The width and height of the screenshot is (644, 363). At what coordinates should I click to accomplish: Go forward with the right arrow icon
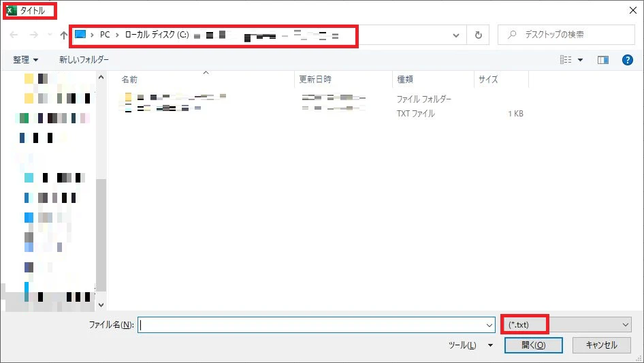pos(33,35)
